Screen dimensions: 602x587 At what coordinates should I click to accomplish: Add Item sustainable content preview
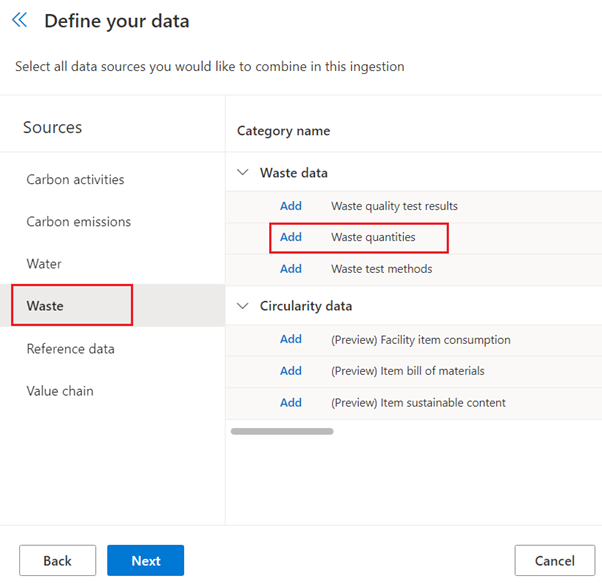click(x=291, y=403)
